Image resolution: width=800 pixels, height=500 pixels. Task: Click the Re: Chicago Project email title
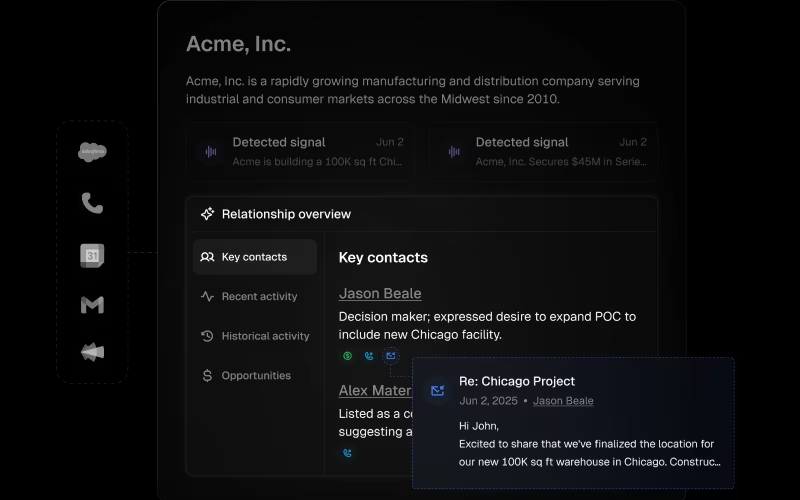517,382
